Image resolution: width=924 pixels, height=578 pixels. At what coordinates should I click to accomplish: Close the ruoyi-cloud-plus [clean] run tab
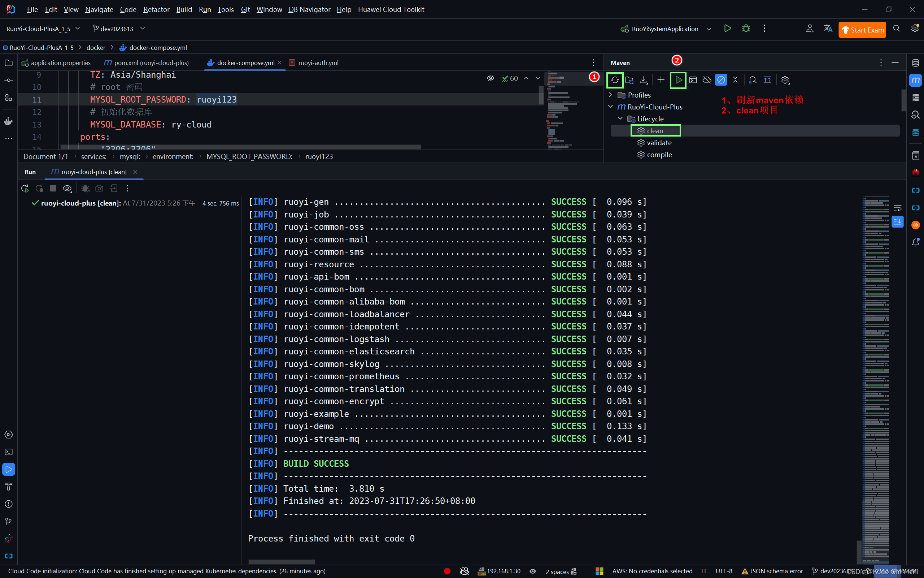pos(135,172)
